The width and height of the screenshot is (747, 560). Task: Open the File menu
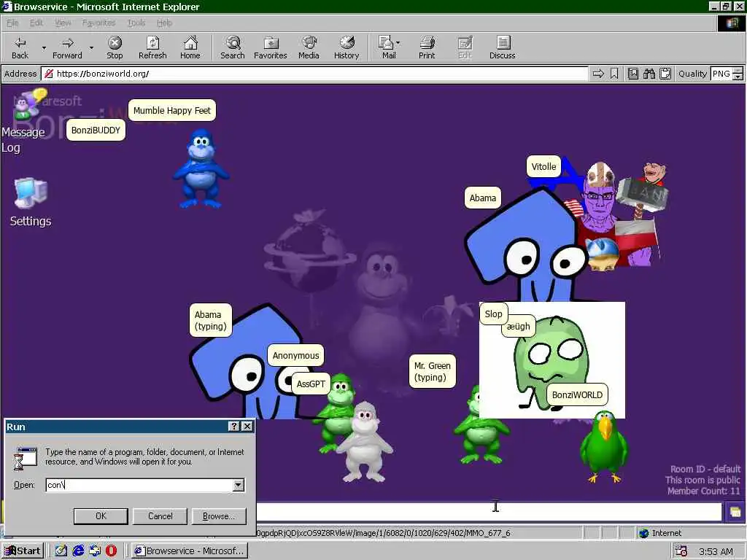click(12, 23)
